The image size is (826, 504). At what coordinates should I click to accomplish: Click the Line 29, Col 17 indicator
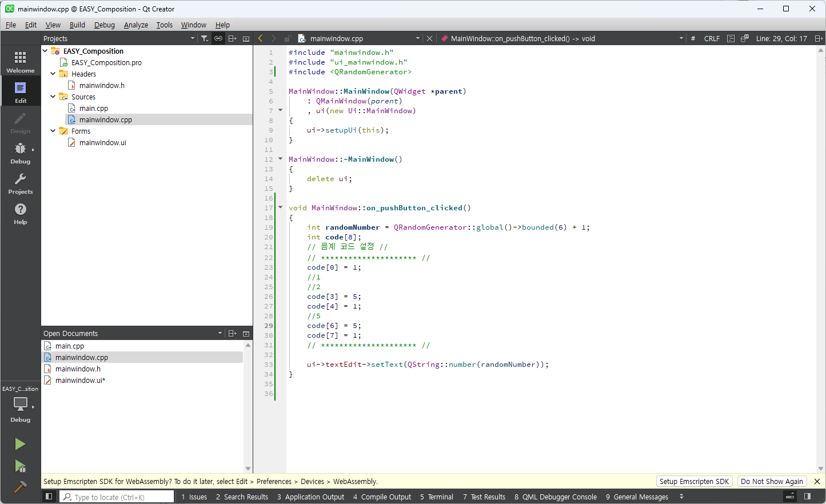781,38
